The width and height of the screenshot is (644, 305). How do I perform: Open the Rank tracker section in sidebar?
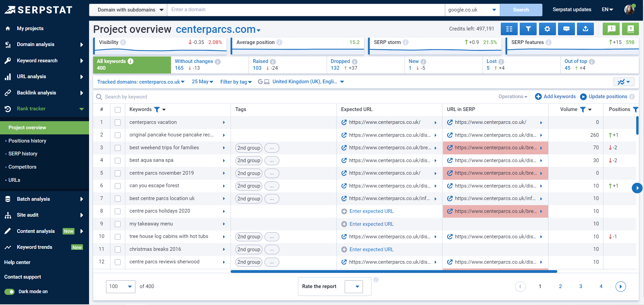point(31,109)
